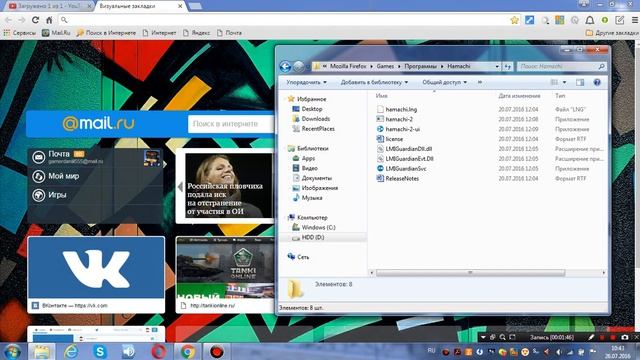Select Библиотеки in navigation pane

tap(313, 148)
